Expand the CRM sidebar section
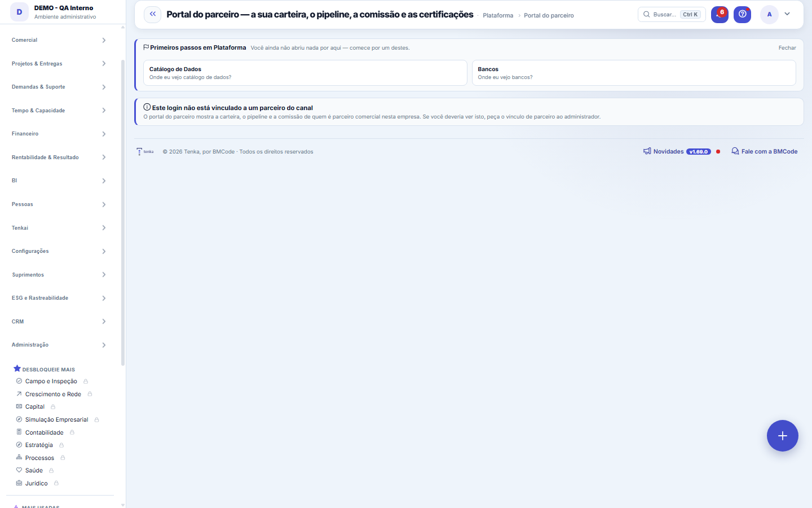812x508 pixels. coord(59,322)
